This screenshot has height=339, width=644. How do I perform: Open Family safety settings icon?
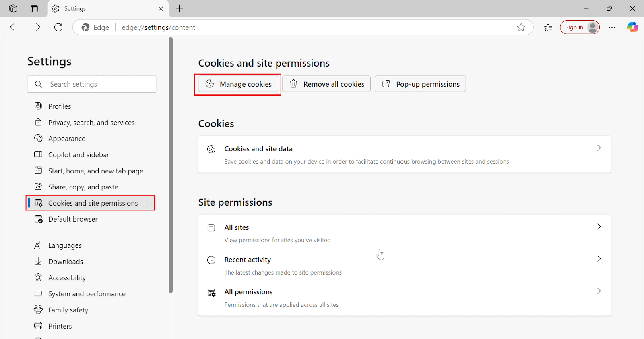point(38,310)
